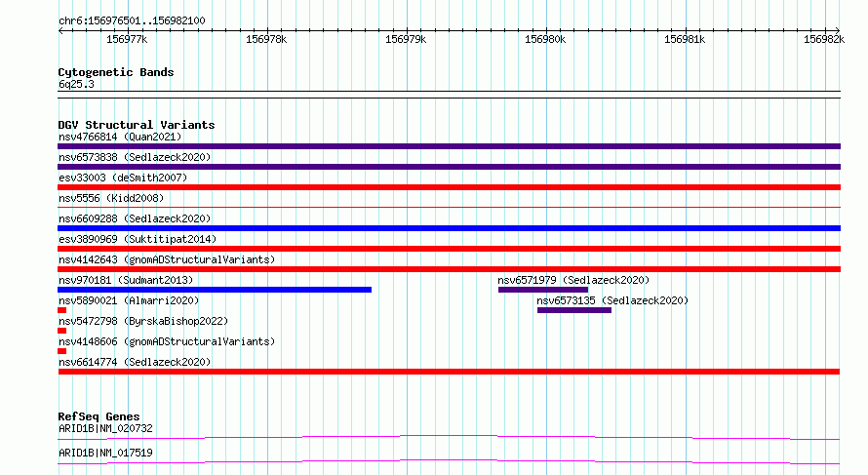This screenshot has width=868, height=475.
Task: Click nsv4142643 (gnomADStructuralVariants) label
Action: pyautogui.click(x=167, y=259)
